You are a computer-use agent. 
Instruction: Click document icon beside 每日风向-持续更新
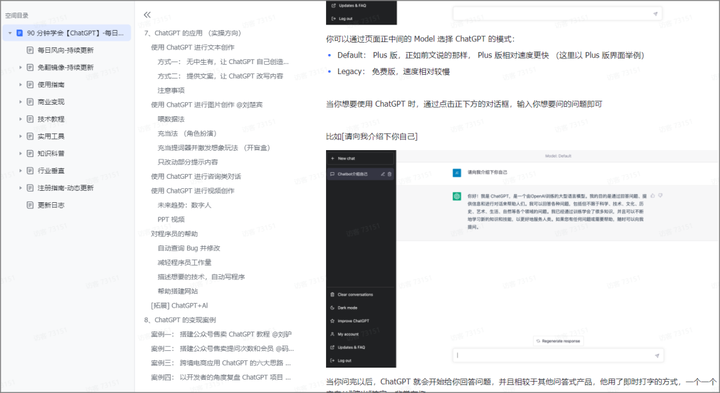click(30, 50)
